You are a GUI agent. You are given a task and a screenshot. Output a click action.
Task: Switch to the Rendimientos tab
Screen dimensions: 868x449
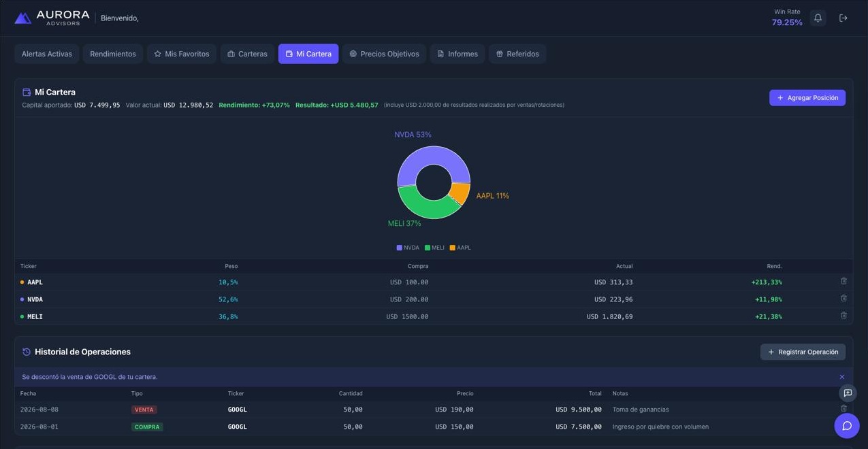[x=113, y=54]
